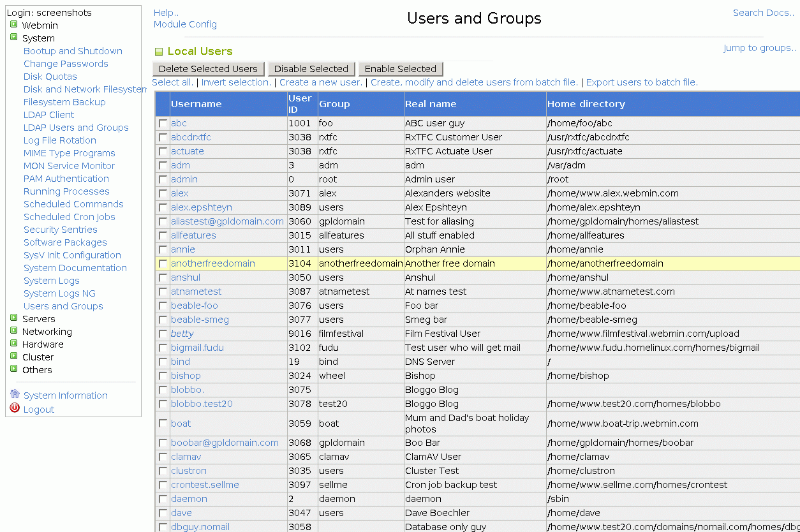Click the green icon beside Hardware
This screenshot has width=800, height=532.
coord(13,344)
